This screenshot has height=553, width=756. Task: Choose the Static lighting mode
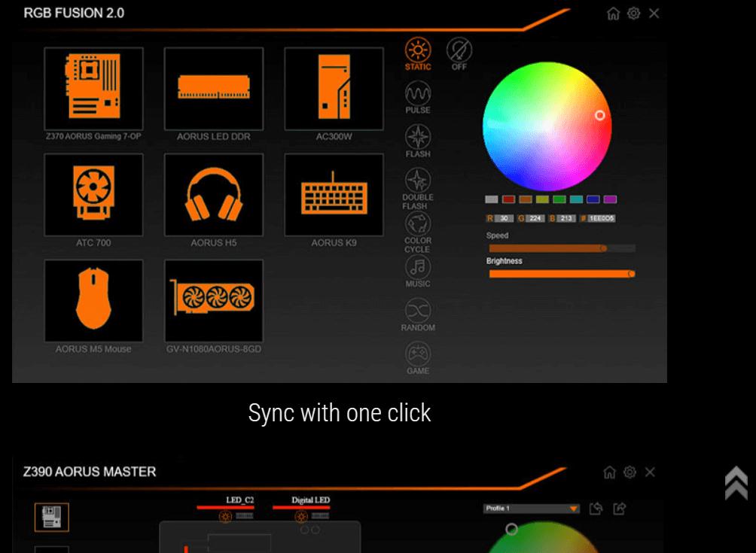pyautogui.click(x=418, y=54)
